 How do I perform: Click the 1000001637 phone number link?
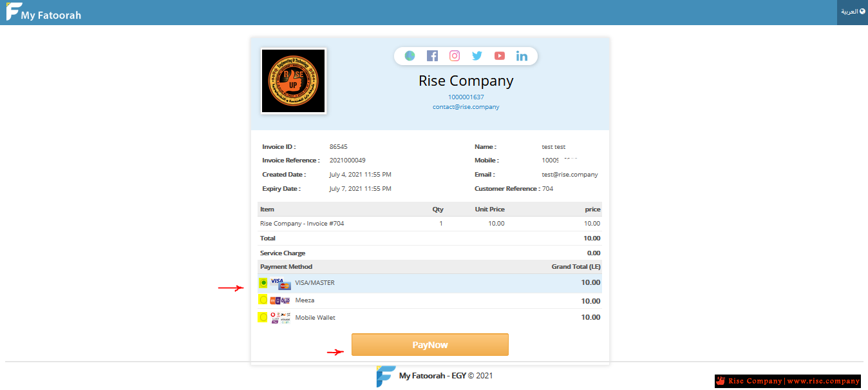(466, 97)
